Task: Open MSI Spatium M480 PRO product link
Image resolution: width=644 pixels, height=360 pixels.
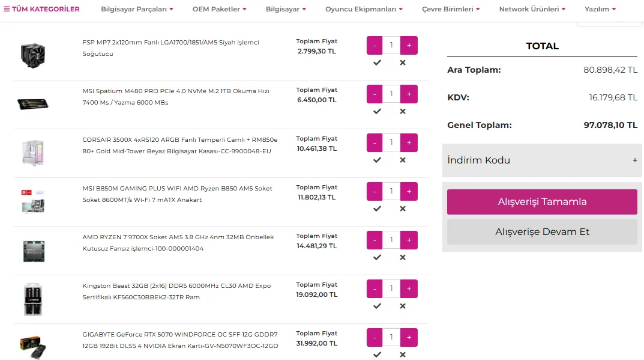Action: point(176,97)
